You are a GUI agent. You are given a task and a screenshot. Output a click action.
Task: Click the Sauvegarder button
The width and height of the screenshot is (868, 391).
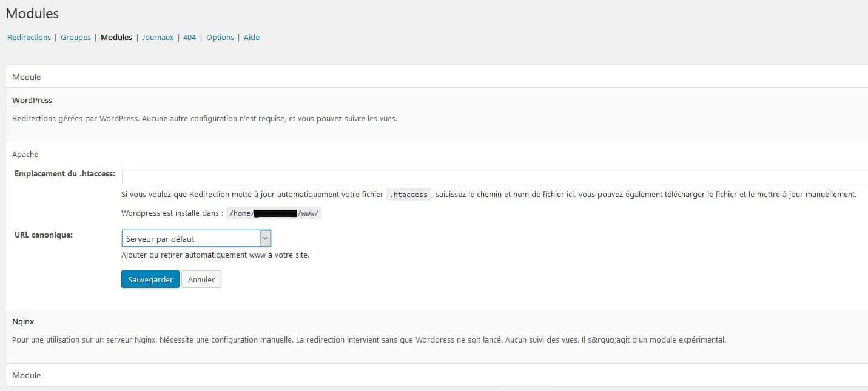tap(150, 279)
